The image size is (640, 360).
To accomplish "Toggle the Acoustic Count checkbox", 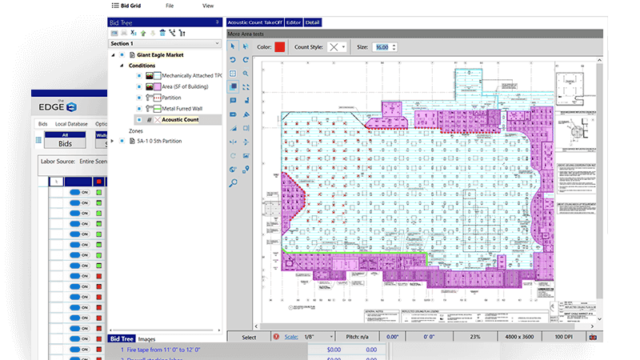I will [139, 120].
